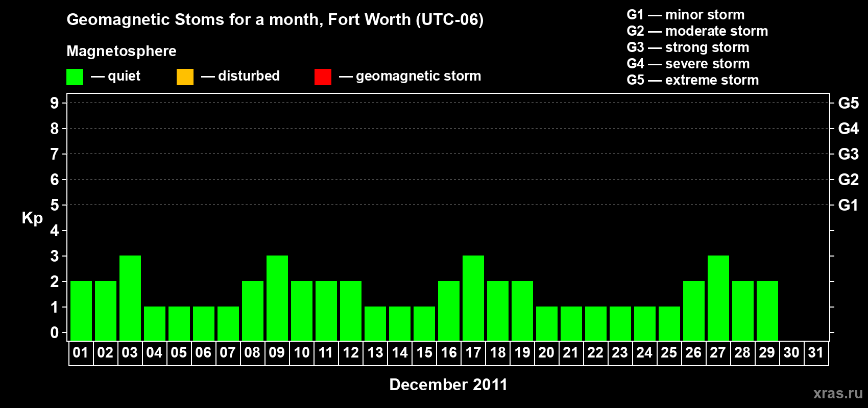This screenshot has width=868, height=408.
Task: Click date label 02 on the axis
Action: pyautogui.click(x=105, y=352)
